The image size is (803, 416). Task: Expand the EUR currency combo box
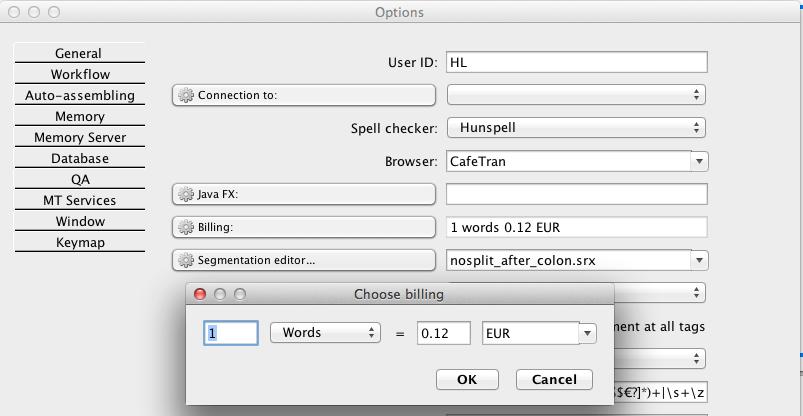(587, 333)
